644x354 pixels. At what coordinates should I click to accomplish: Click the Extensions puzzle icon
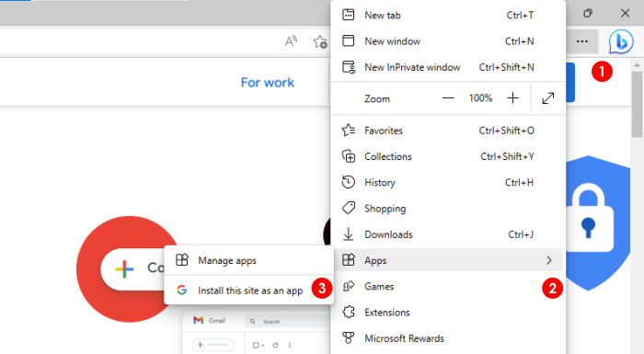pos(349,312)
